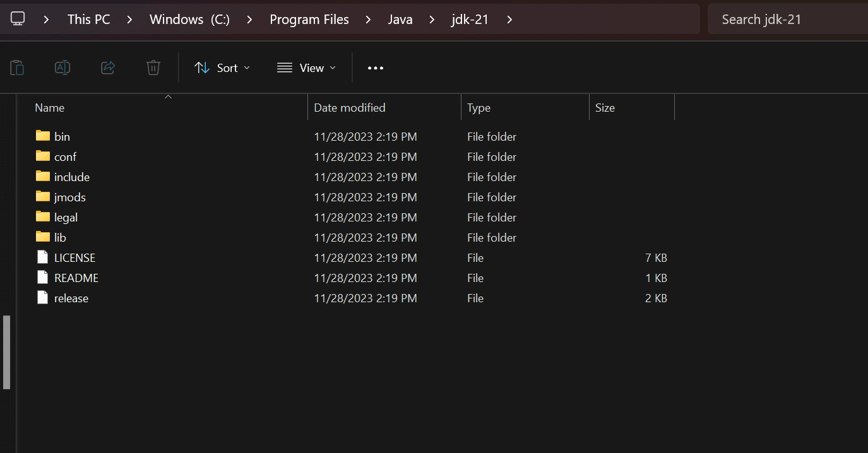868x453 pixels.
Task: Open the See more options menu
Action: point(375,68)
